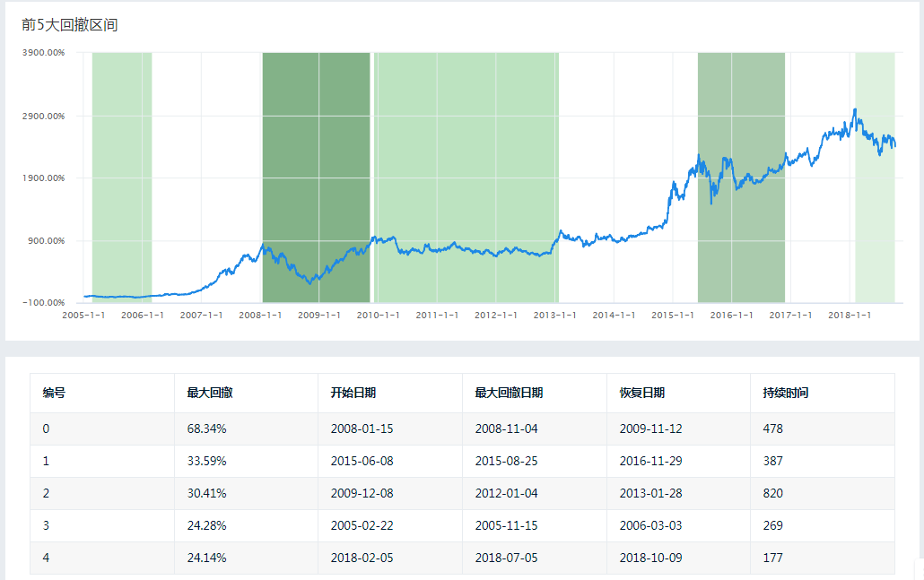Screen dimensions: 924x580
Task: Click the dark 2008-2009 drawdown band
Action: [x=316, y=177]
